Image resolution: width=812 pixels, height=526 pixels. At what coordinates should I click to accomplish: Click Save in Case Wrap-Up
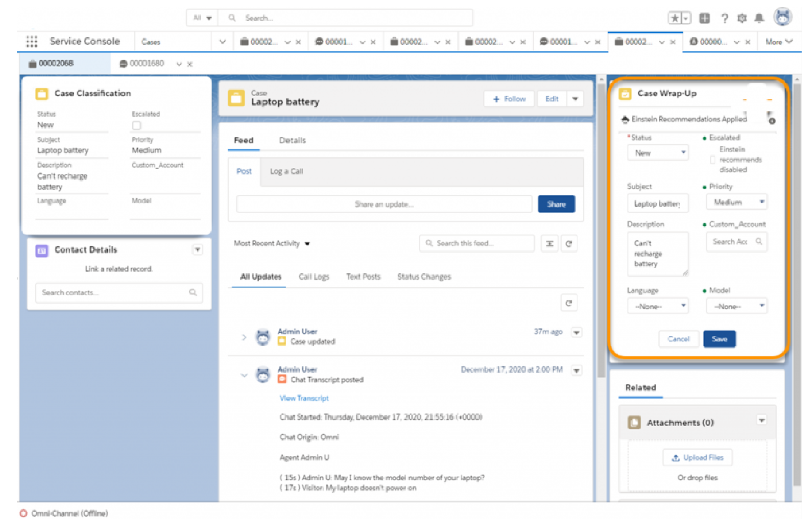click(720, 339)
